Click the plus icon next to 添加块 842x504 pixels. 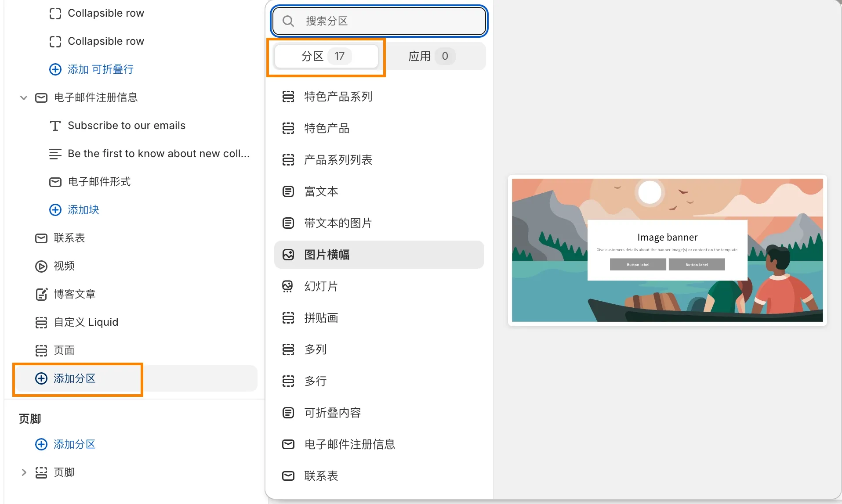point(55,210)
